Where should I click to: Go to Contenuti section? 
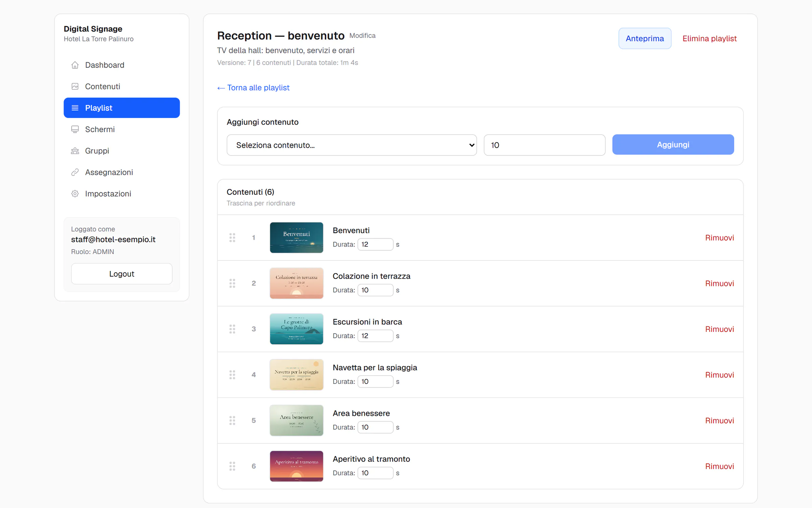tap(122, 86)
